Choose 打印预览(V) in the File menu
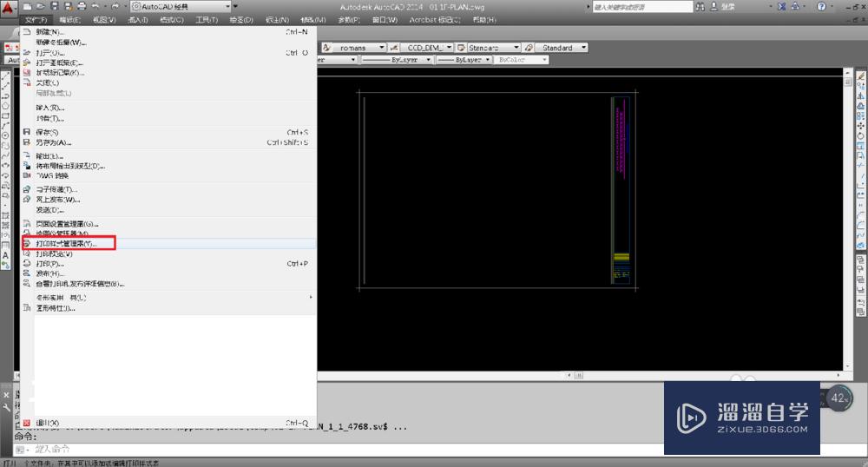The height and width of the screenshot is (467, 868). click(169, 254)
